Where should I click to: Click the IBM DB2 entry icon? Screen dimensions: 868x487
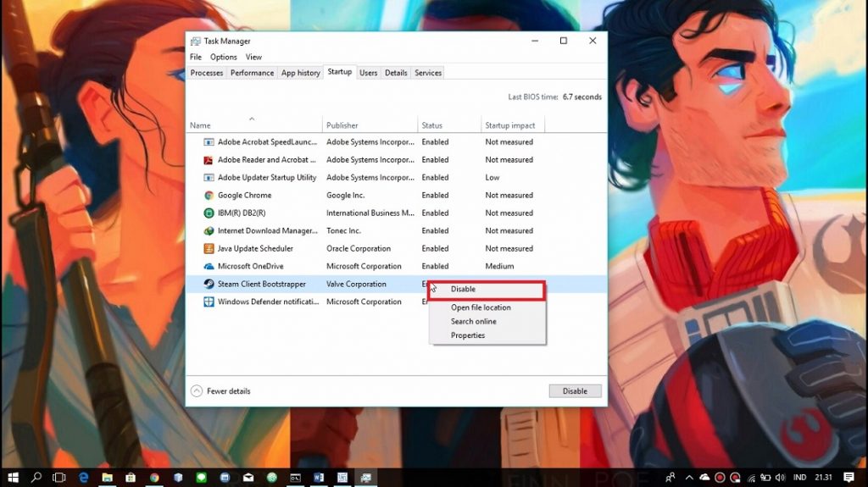click(209, 213)
